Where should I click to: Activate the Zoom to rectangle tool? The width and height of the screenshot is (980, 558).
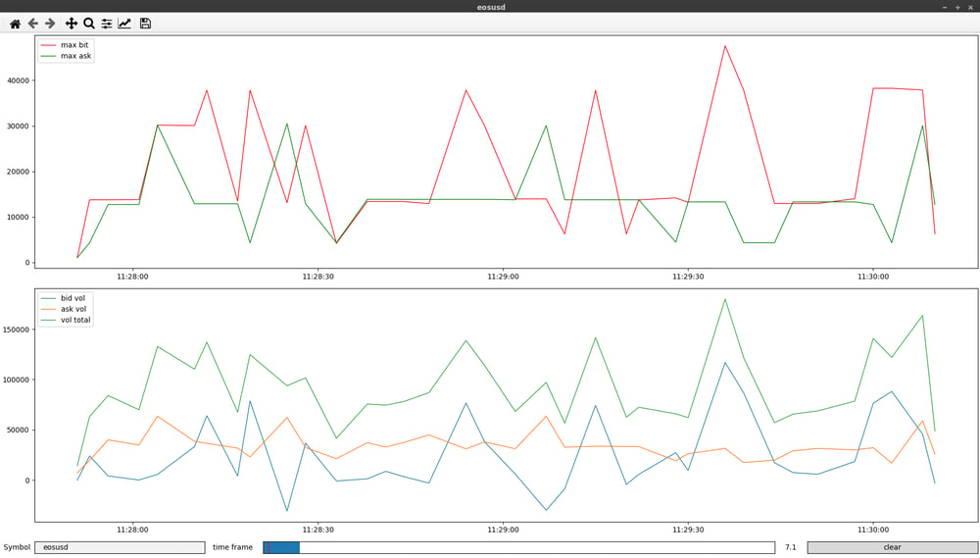pos(89,24)
